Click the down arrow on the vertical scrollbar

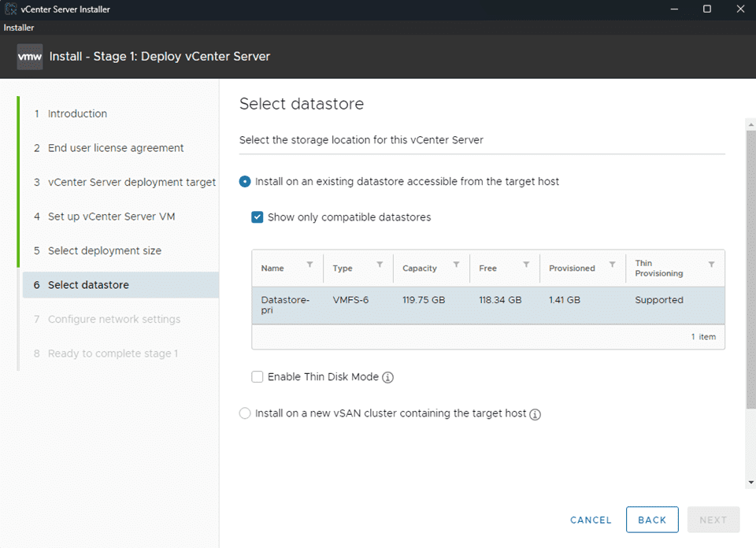[749, 481]
